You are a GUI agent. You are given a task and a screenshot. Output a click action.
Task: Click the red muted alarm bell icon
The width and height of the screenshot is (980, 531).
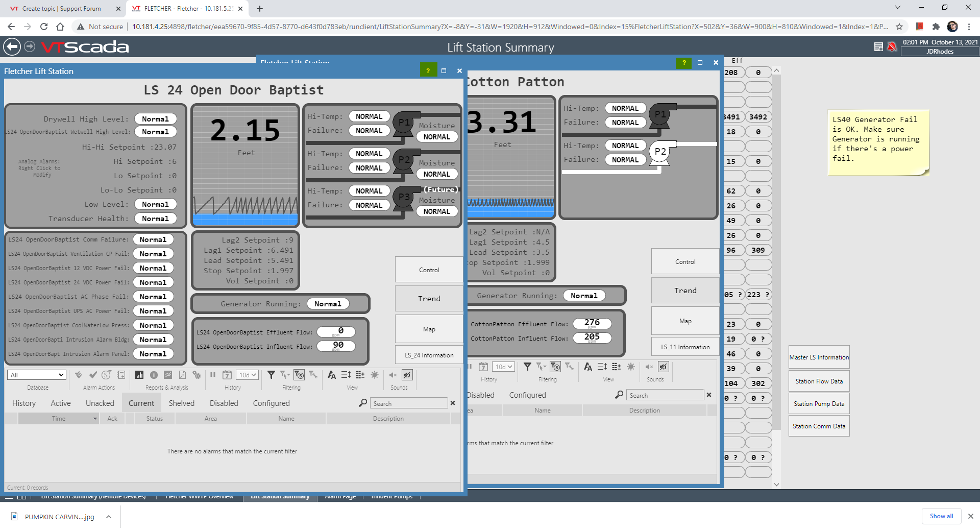click(x=892, y=47)
